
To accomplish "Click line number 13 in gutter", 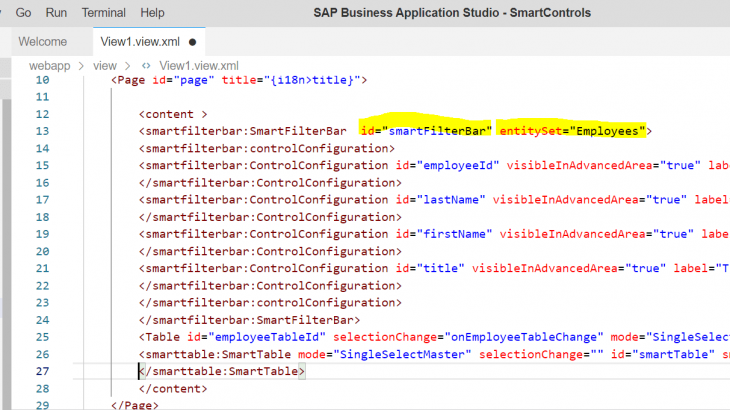I will coord(42,131).
